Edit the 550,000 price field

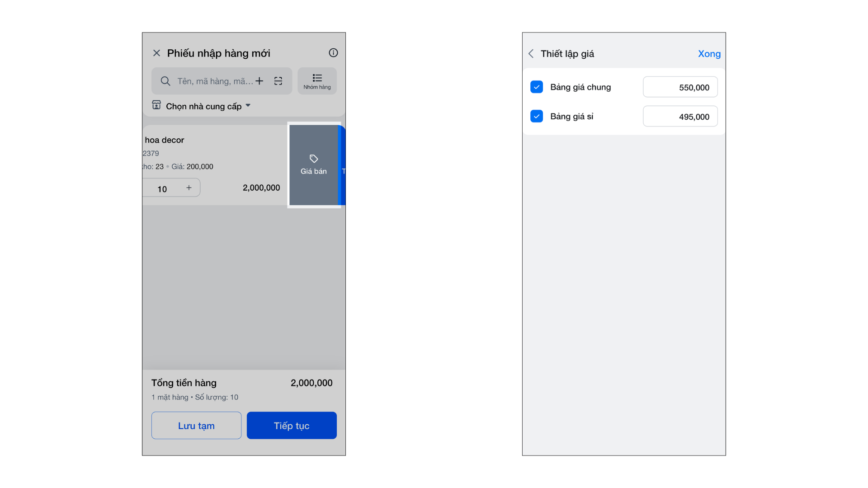pos(680,87)
